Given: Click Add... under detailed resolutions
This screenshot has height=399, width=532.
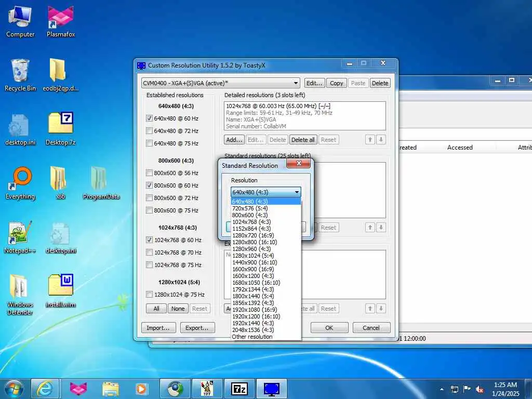Looking at the screenshot, I should pos(234,140).
